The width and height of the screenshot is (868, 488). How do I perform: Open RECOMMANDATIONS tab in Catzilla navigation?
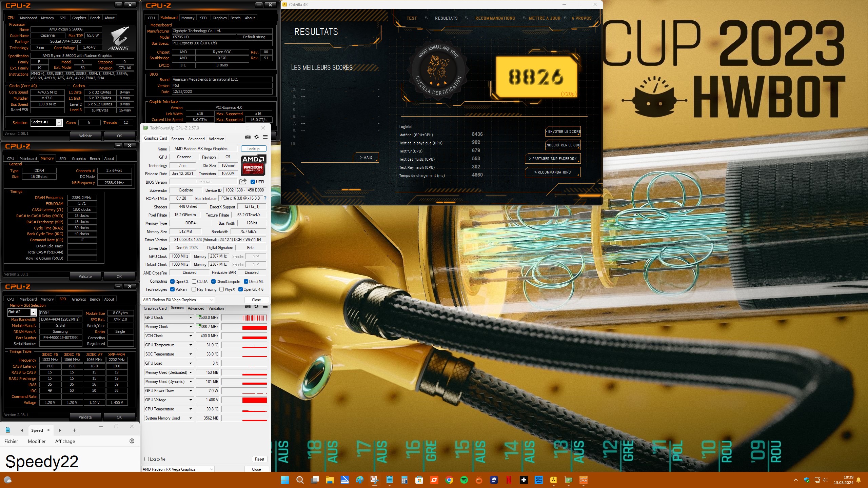(x=495, y=18)
